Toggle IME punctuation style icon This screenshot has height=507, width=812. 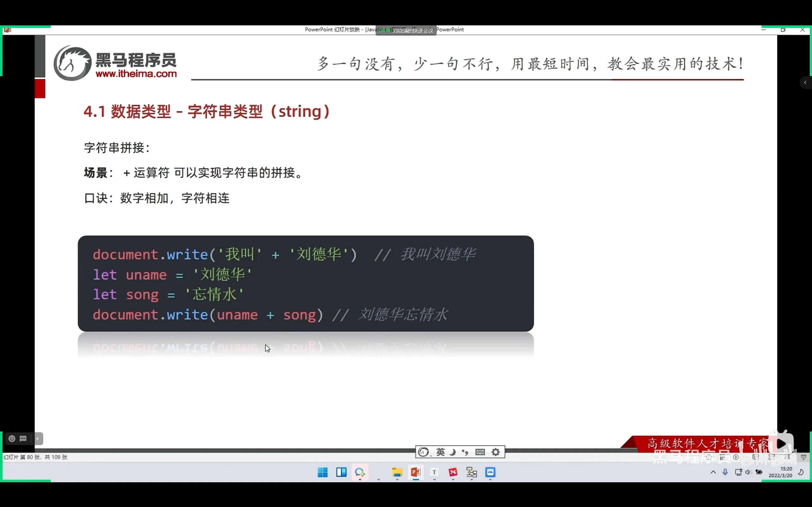click(x=465, y=452)
